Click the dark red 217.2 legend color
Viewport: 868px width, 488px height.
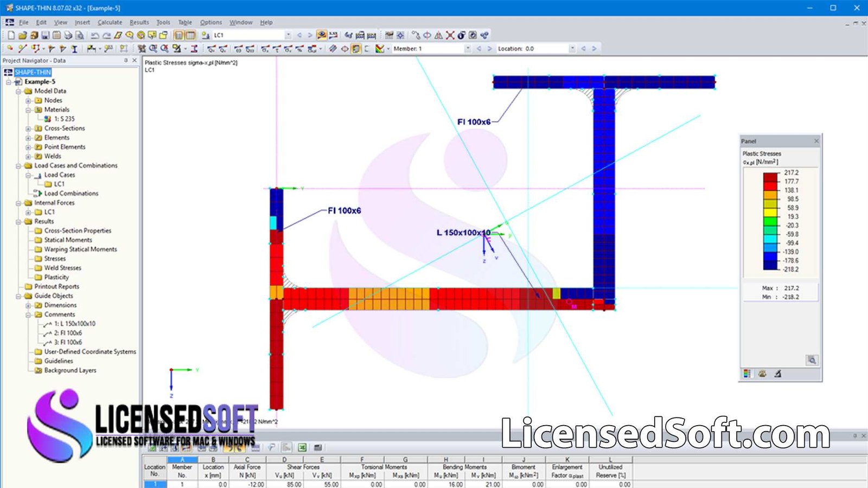coord(770,177)
